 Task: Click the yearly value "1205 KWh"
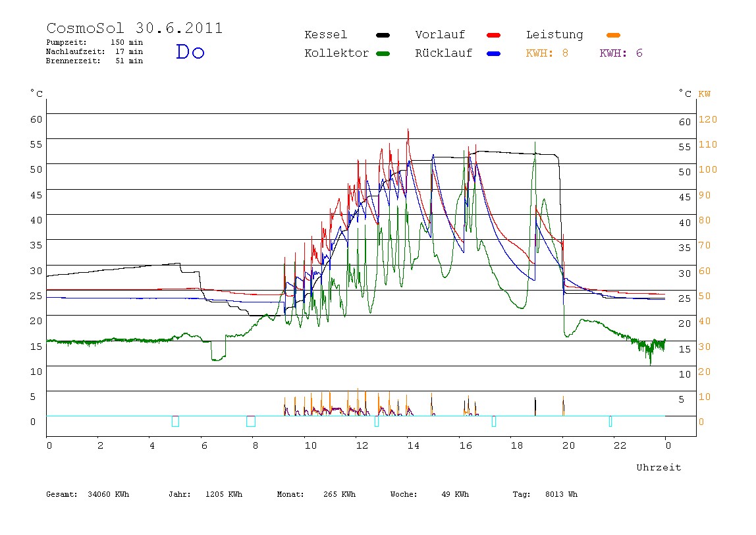224,494
